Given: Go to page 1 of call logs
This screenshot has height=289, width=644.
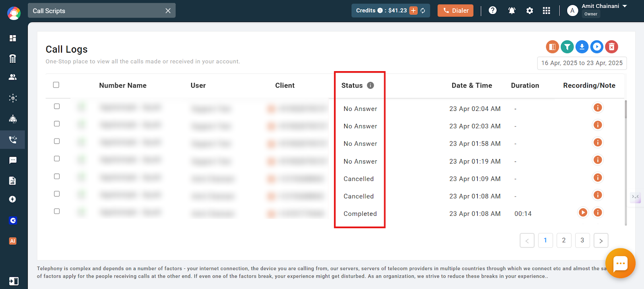Looking at the screenshot, I should [545, 240].
